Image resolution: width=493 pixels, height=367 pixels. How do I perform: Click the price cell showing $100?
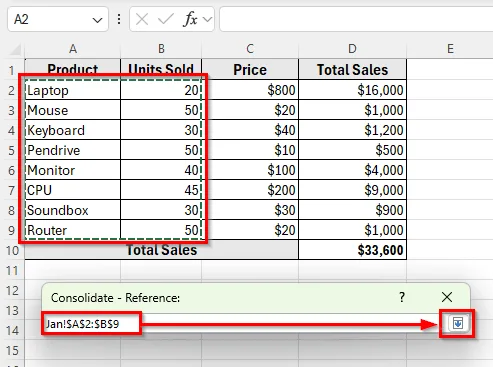coord(250,170)
